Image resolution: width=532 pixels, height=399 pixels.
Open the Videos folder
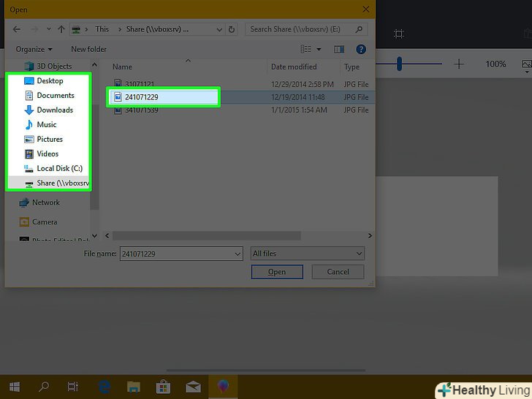pyautogui.click(x=42, y=153)
